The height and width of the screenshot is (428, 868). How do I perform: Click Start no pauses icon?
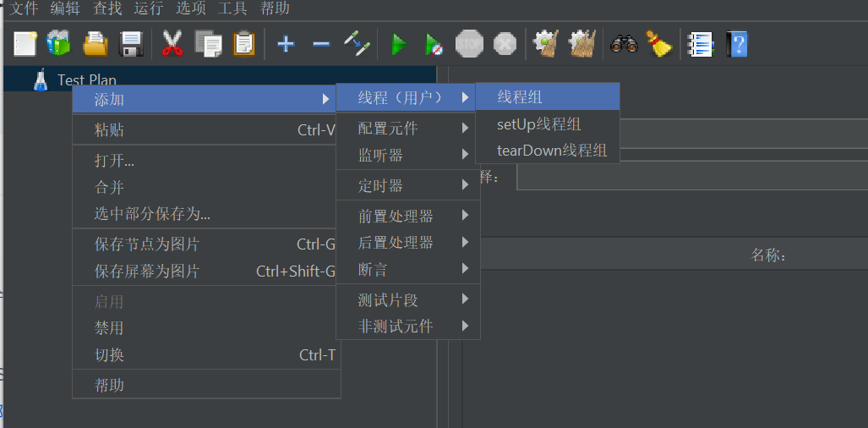[x=434, y=43]
